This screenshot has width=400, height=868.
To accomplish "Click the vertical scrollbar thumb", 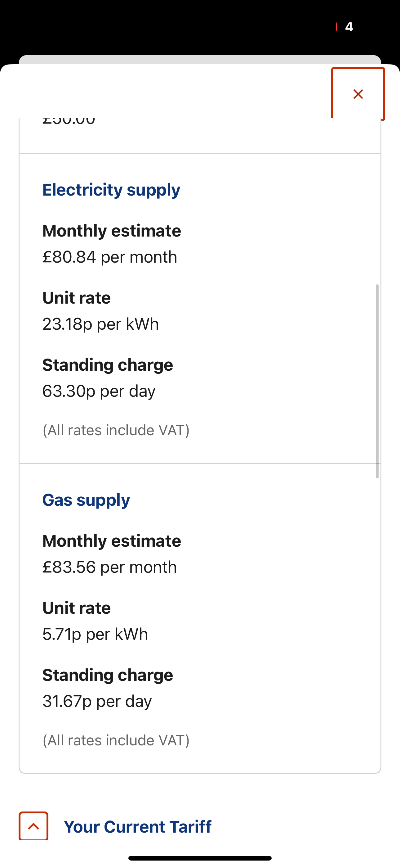I will tap(377, 381).
